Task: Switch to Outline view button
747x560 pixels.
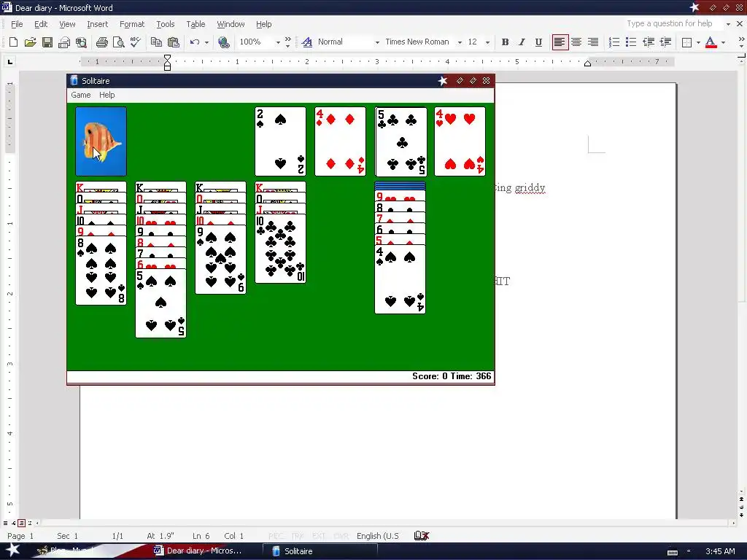Action: pos(29,523)
